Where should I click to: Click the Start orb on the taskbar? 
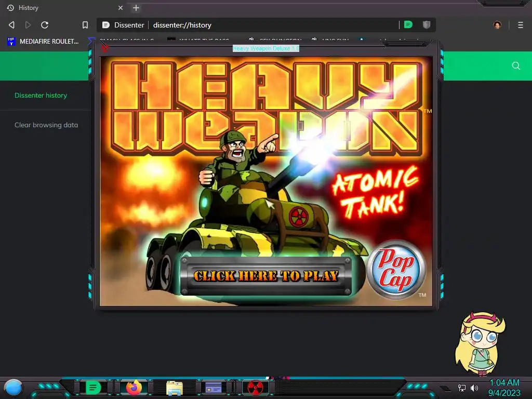pyautogui.click(x=13, y=388)
